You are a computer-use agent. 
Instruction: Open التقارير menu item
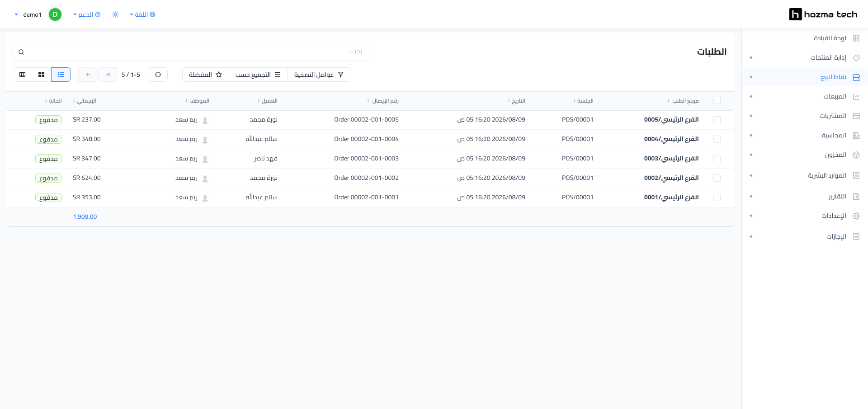[805, 197]
